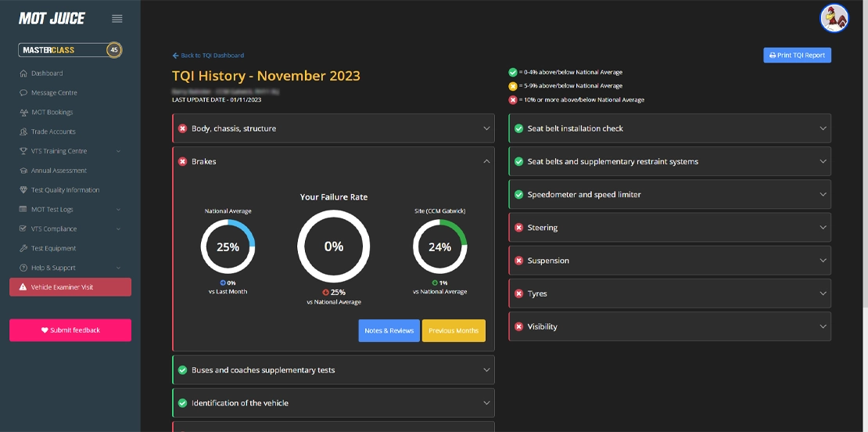This screenshot has height=432, width=868.
Task: Click the Vehicle Examiner Visit warning icon
Action: click(x=23, y=287)
